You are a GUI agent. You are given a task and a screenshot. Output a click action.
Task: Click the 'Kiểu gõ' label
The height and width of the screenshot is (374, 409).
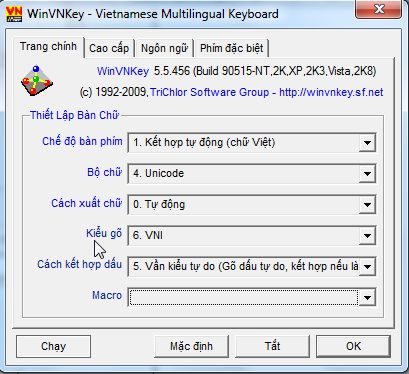tap(104, 233)
